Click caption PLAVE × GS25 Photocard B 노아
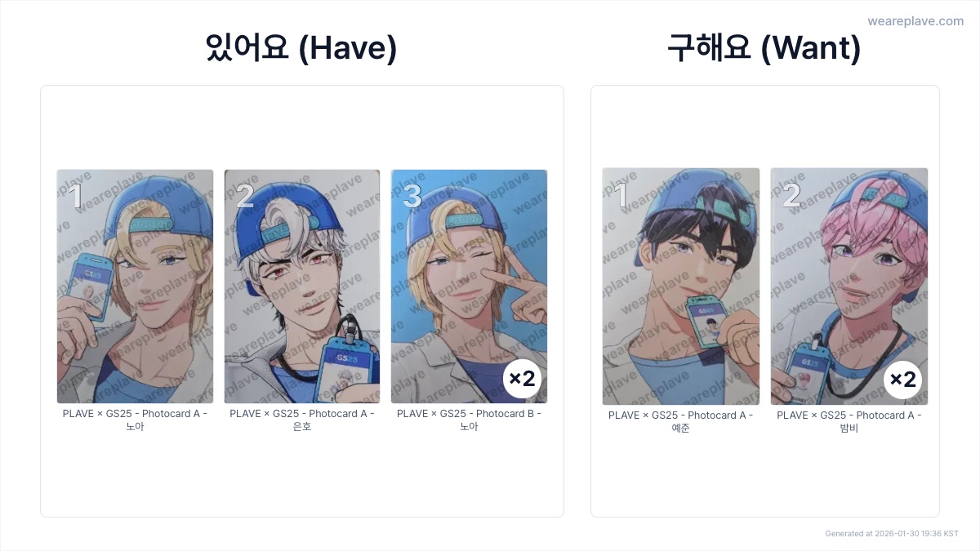Image resolution: width=980 pixels, height=551 pixels. click(x=469, y=420)
